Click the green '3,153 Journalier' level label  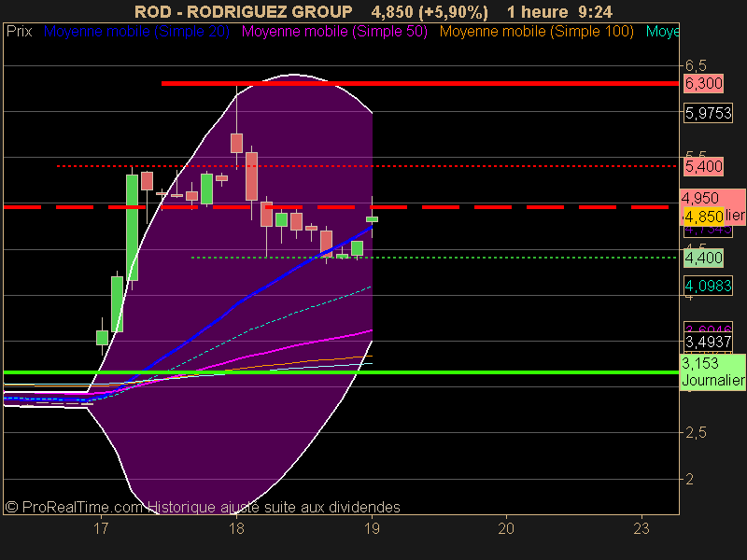pyautogui.click(x=712, y=371)
